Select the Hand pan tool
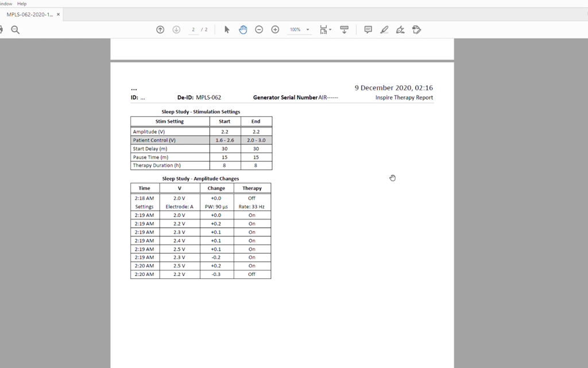Screen dimensions: 588x368 tap(243, 30)
